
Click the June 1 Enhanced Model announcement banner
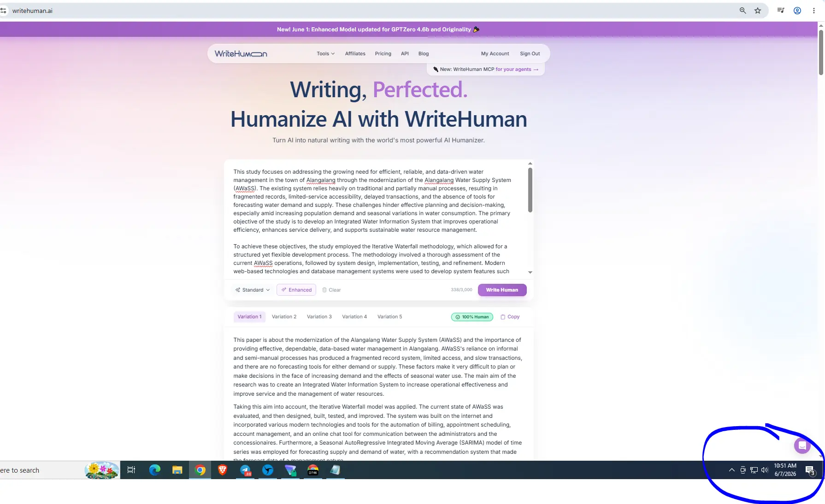tap(378, 29)
